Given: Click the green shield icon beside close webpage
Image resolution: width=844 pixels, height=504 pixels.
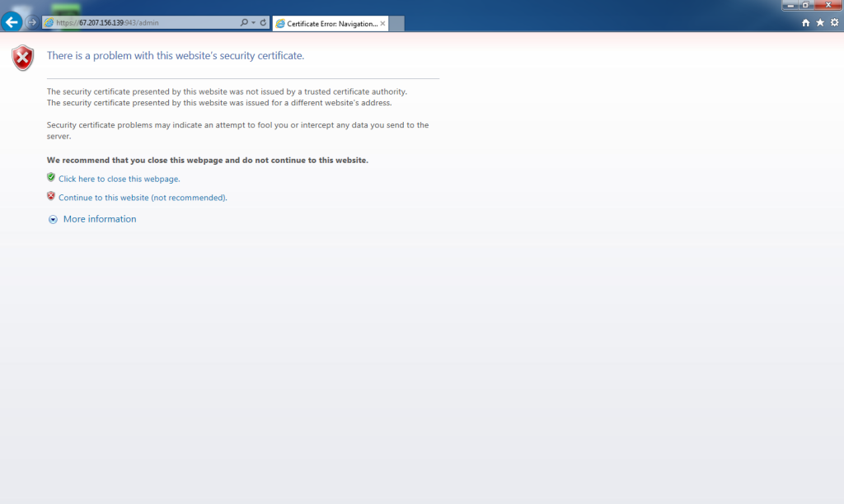Looking at the screenshot, I should point(51,177).
